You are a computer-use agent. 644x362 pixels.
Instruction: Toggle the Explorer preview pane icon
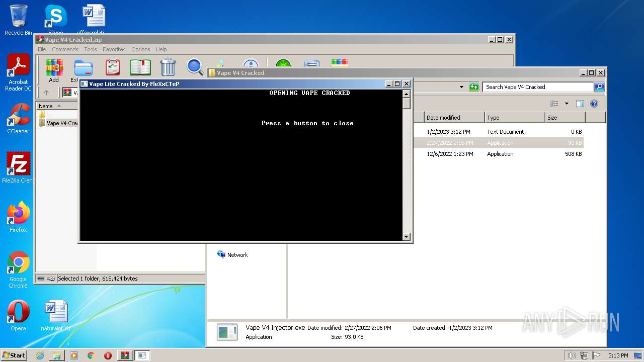pyautogui.click(x=580, y=104)
